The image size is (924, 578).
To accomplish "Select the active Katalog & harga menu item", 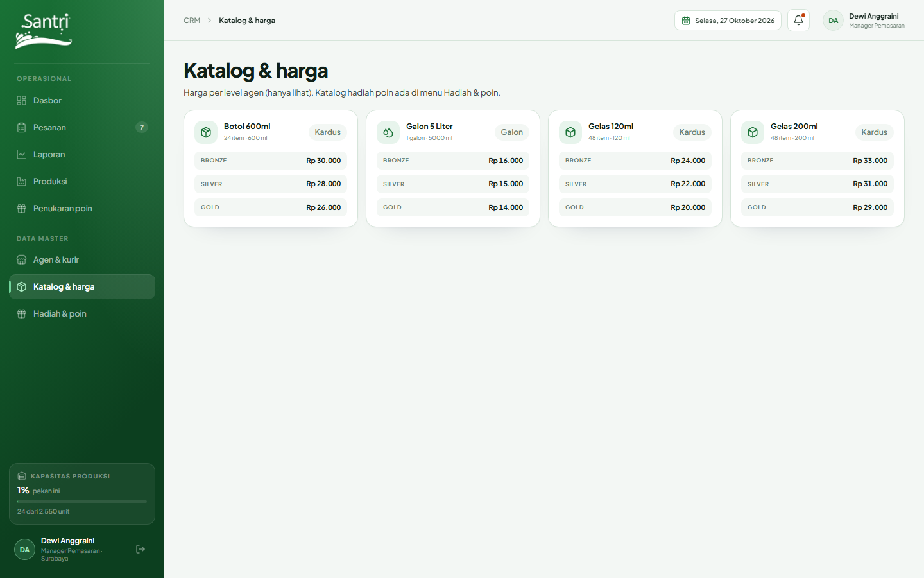I will point(82,287).
